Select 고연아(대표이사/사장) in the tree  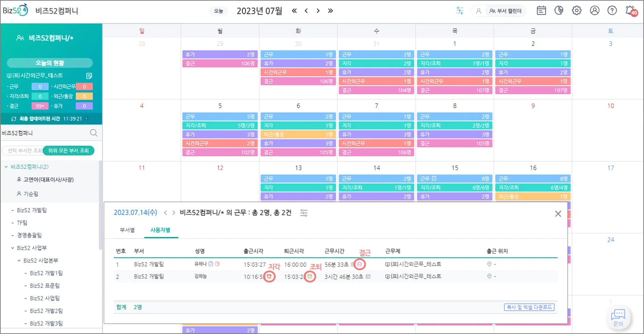tap(48, 179)
